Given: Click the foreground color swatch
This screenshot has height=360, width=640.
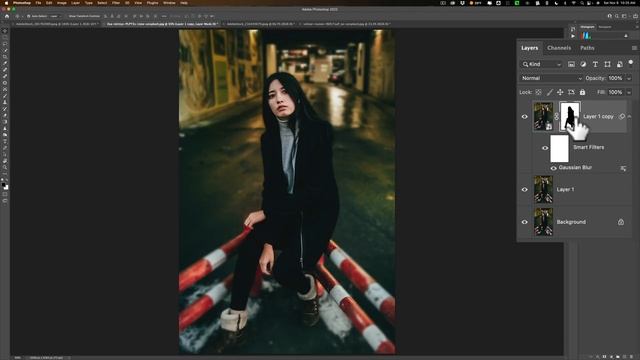Looking at the screenshot, I should click(4, 185).
